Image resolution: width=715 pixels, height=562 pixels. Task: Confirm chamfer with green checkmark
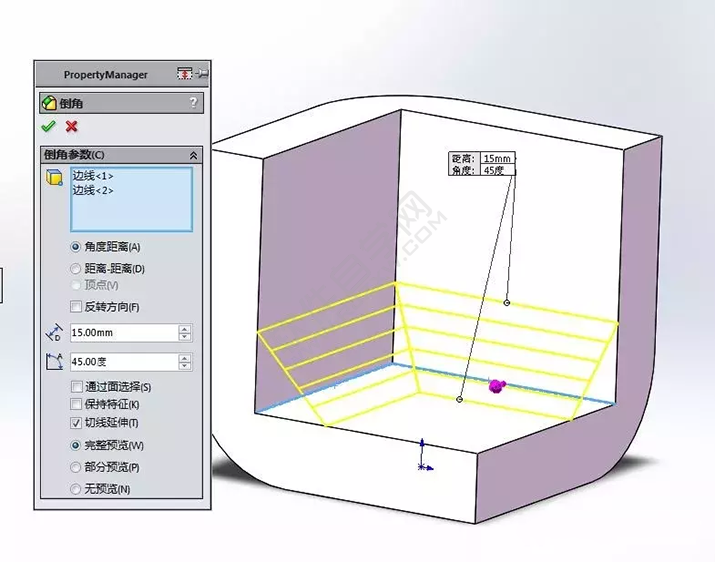(x=48, y=126)
